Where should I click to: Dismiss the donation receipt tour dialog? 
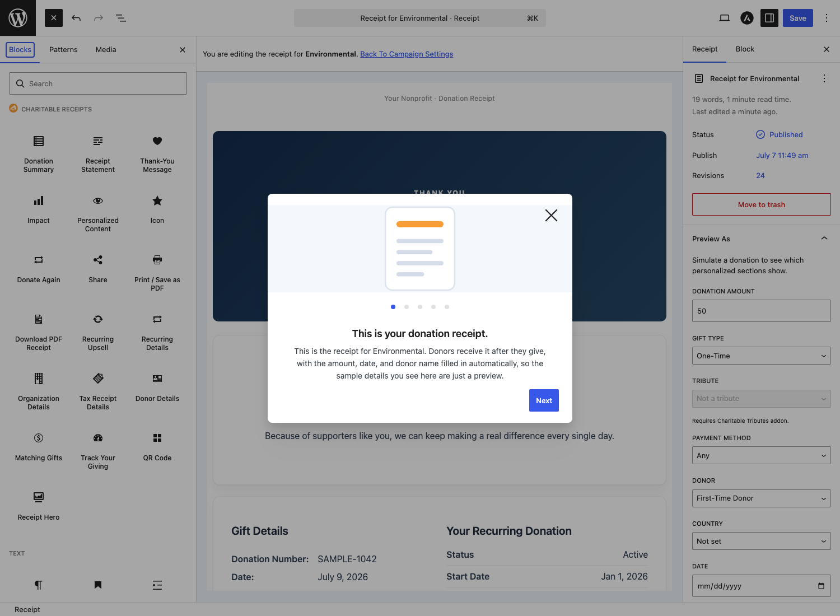(551, 216)
